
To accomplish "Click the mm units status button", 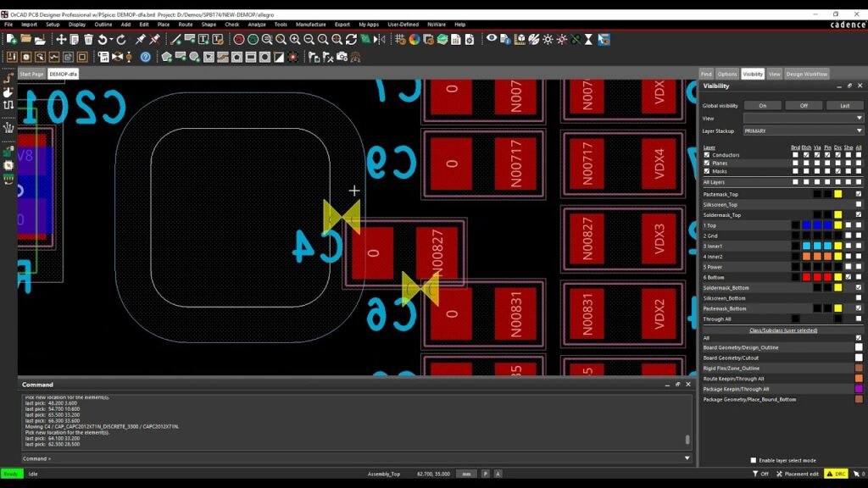I will coord(467,474).
